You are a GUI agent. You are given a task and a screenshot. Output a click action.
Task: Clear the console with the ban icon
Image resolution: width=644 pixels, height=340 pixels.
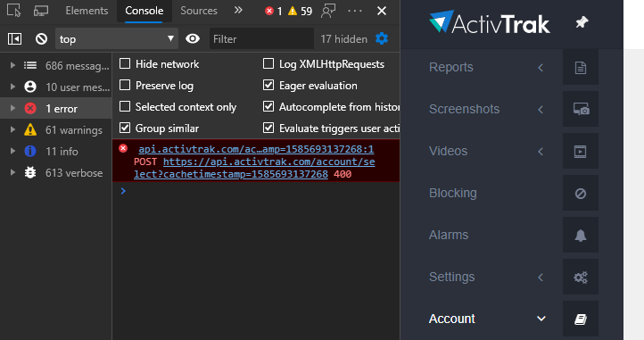[41, 39]
